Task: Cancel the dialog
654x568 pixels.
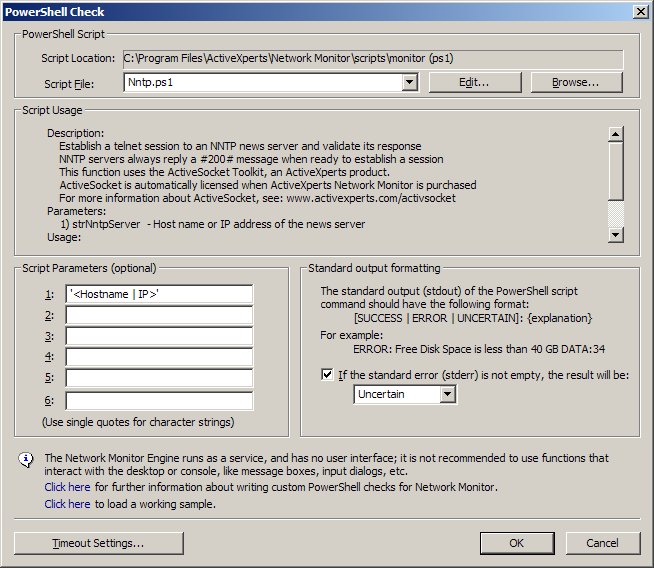Action: click(x=603, y=543)
